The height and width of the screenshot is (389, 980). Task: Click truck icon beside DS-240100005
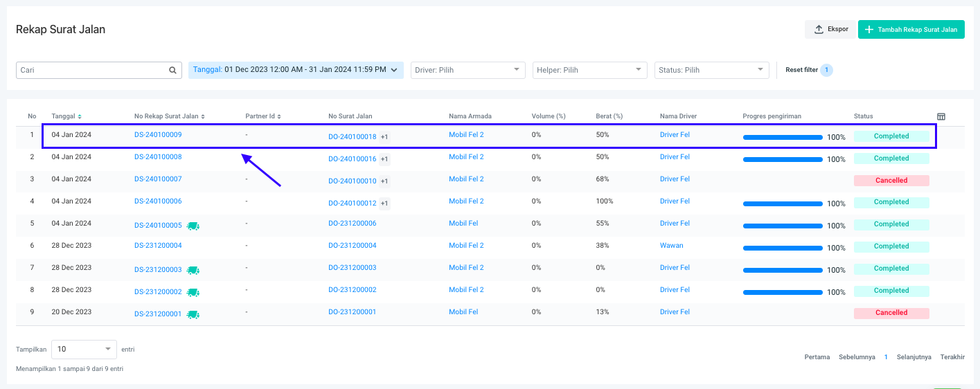(193, 226)
